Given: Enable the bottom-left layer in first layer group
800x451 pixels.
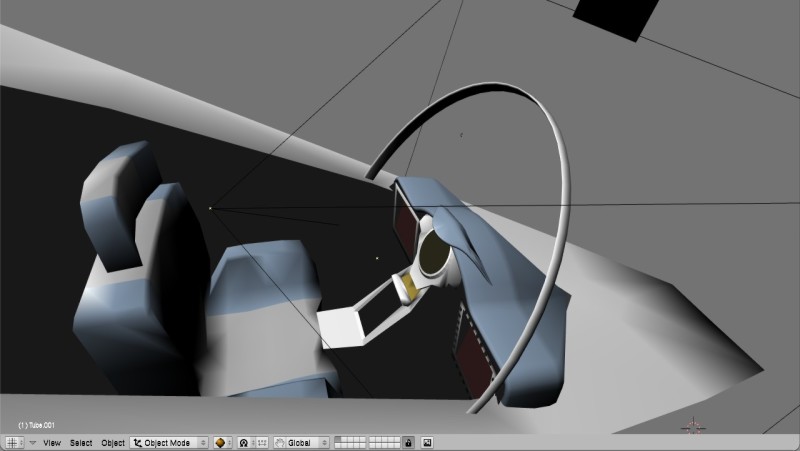Looking at the screenshot, I should 338,446.
